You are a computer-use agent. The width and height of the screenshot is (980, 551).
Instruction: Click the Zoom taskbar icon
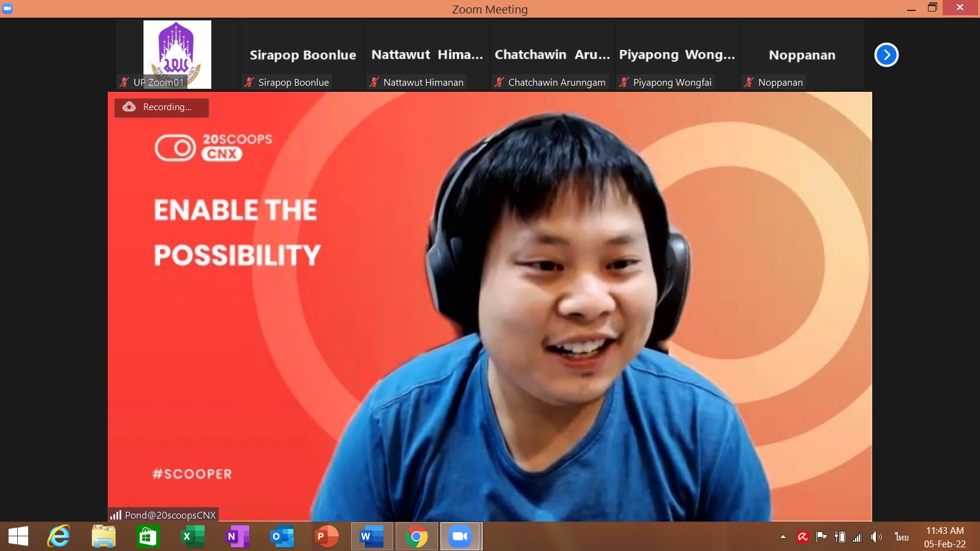461,536
